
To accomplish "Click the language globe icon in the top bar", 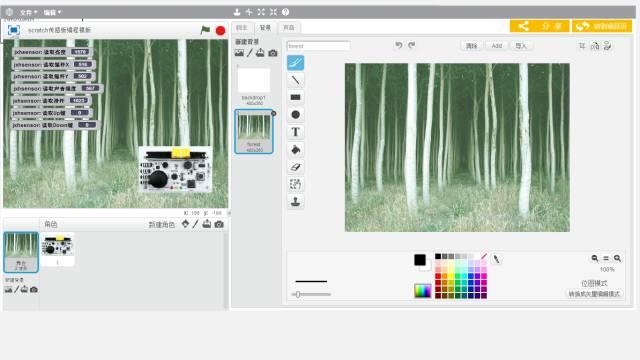I will click(9, 12).
